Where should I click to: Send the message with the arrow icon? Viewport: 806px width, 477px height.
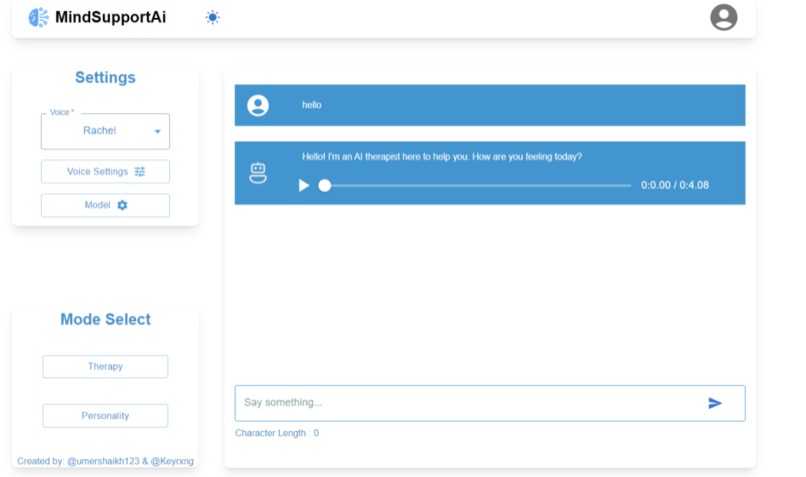715,403
